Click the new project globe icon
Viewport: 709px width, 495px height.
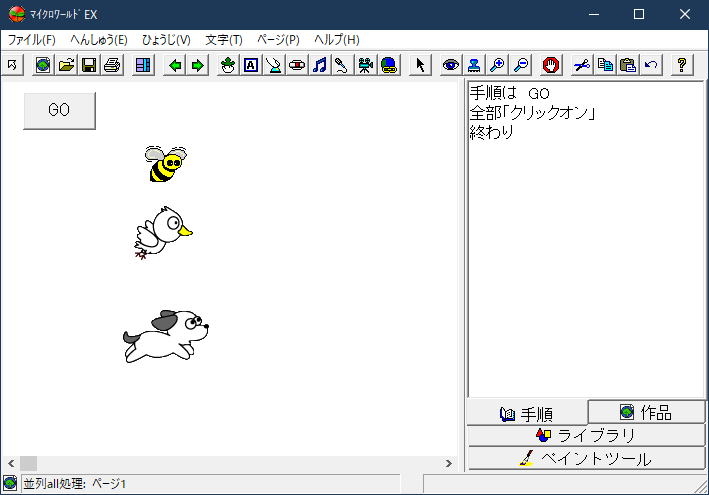[43, 65]
